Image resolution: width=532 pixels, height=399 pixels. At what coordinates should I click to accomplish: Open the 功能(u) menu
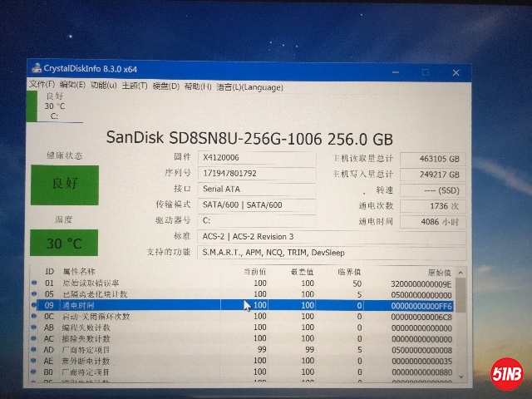tap(103, 85)
